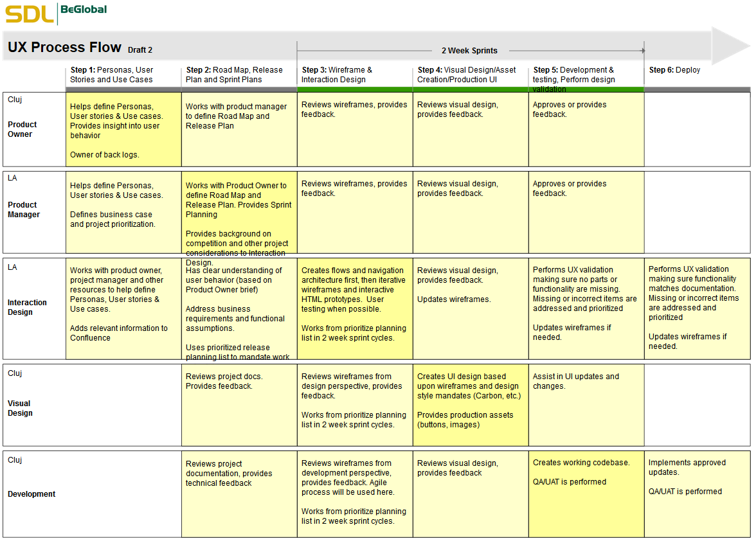Click the "Owner of back logs" text

(104, 155)
